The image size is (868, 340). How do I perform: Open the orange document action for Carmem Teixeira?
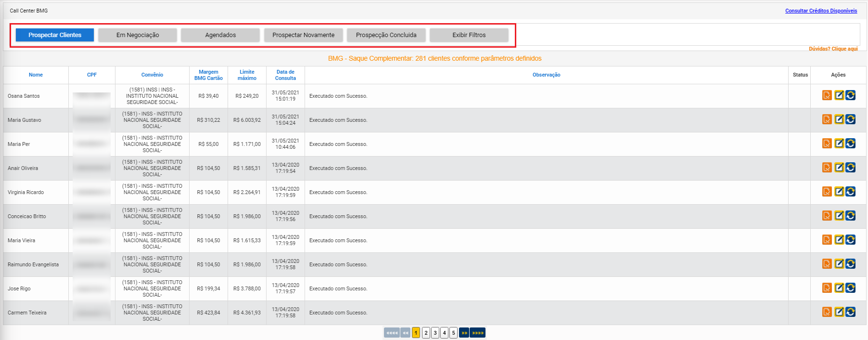click(827, 312)
